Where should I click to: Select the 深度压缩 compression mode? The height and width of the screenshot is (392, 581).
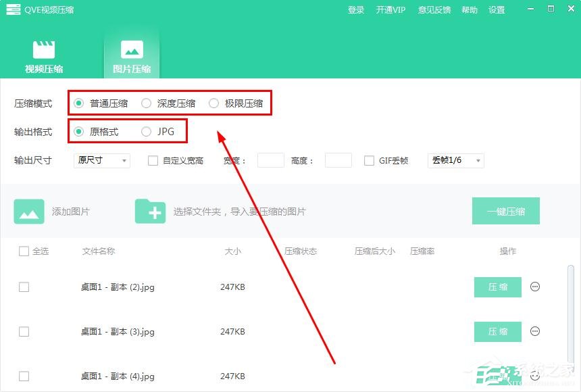(146, 103)
